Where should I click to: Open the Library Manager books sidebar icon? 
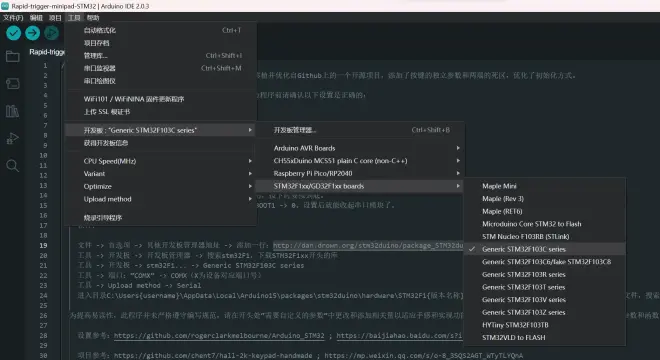(x=13, y=111)
